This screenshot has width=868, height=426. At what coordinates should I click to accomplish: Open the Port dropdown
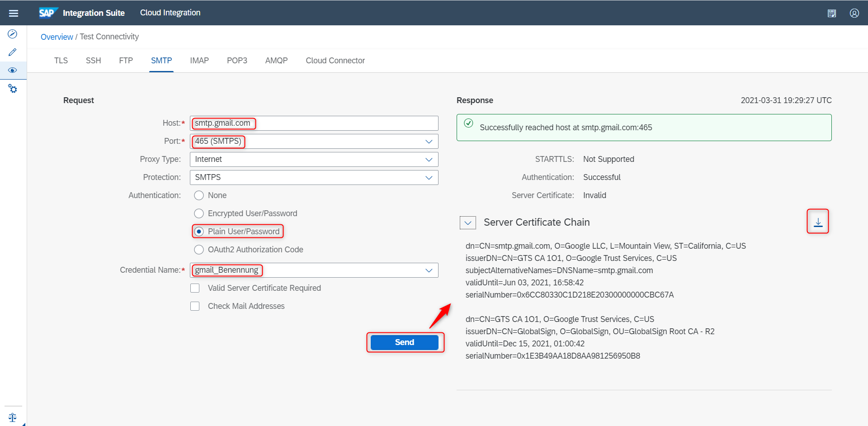pos(429,142)
